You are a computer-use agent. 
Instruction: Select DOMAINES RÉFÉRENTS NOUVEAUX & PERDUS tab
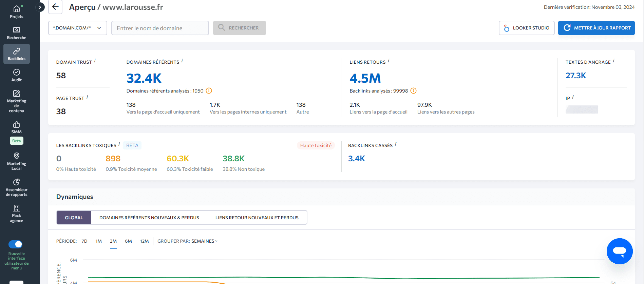click(x=149, y=218)
